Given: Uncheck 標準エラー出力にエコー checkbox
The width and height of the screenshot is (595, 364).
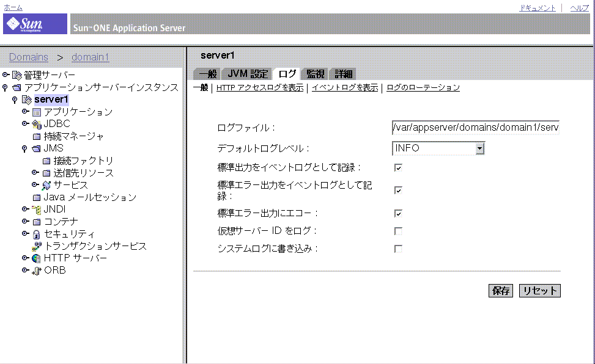Looking at the screenshot, I should [398, 214].
